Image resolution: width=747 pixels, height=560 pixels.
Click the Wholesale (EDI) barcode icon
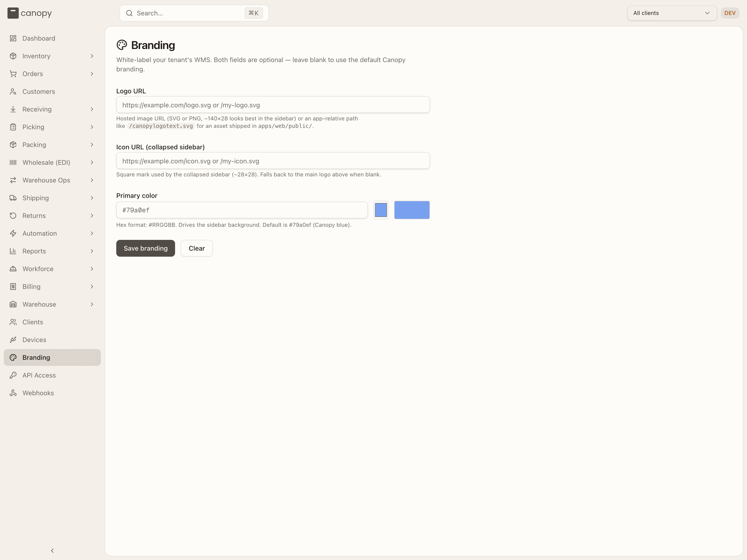[x=13, y=162]
